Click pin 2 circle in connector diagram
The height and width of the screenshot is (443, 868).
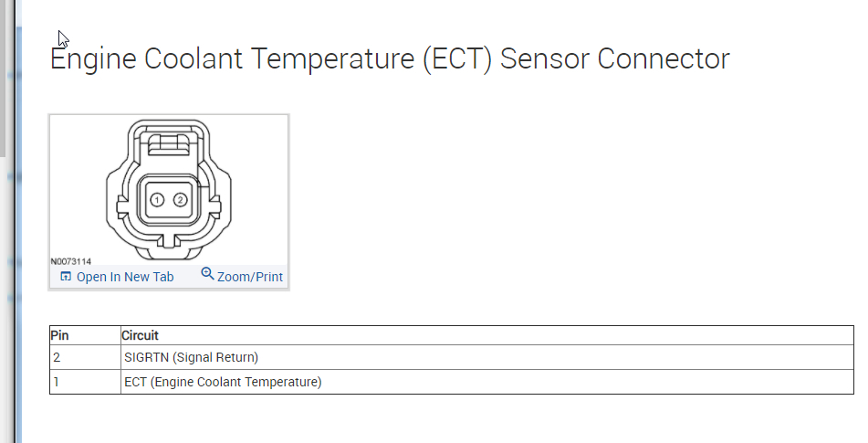pos(181,199)
